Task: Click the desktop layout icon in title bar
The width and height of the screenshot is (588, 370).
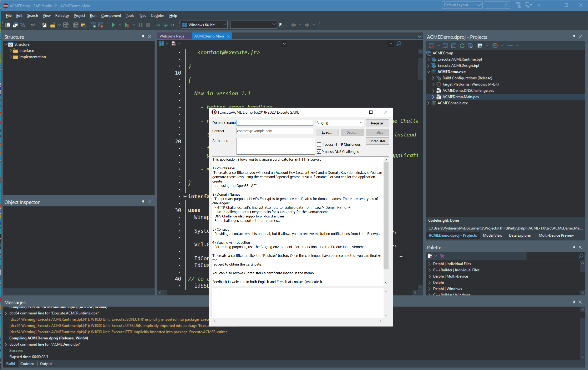Action: pyautogui.click(x=518, y=5)
